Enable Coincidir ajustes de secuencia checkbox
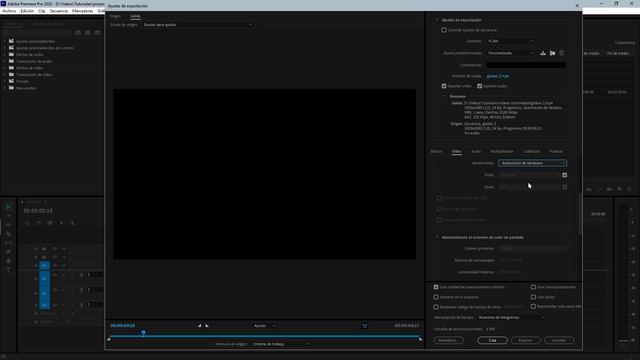640x360 pixels. coord(444,30)
